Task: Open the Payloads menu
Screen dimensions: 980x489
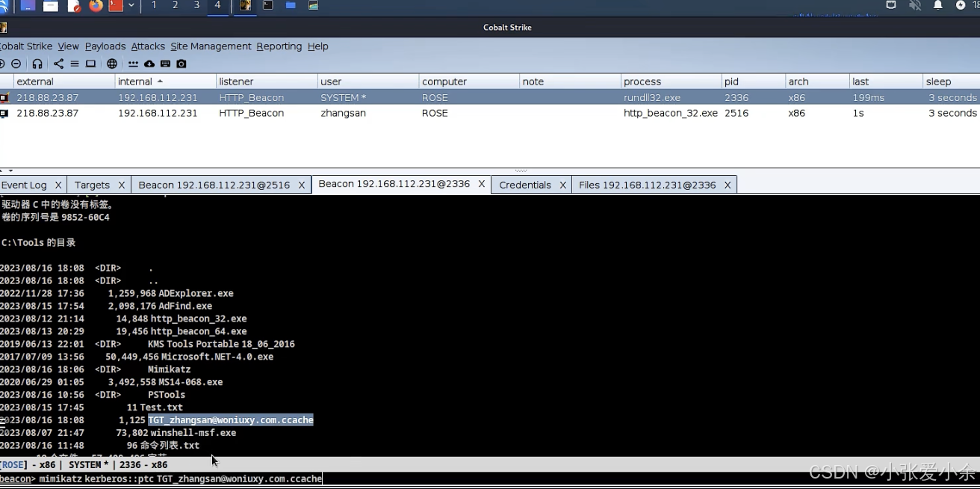Action: (x=105, y=46)
